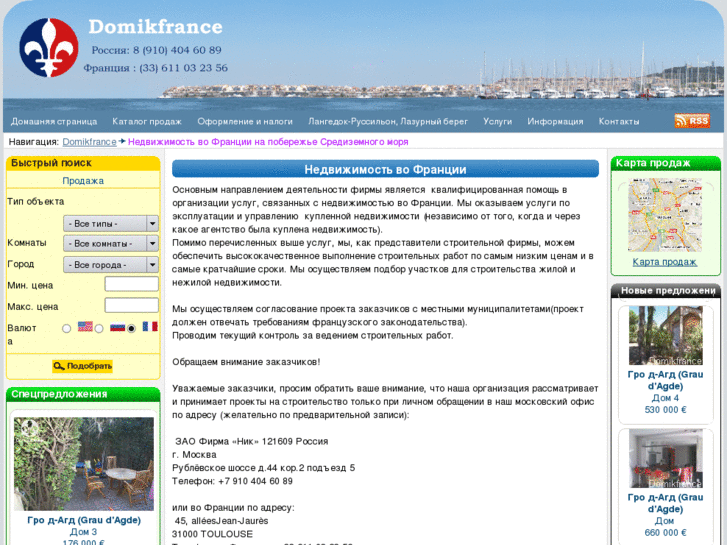This screenshot has height=545, width=727.
Task: Click the Domikfrance fleur-de-lis logo
Action: pos(49,48)
